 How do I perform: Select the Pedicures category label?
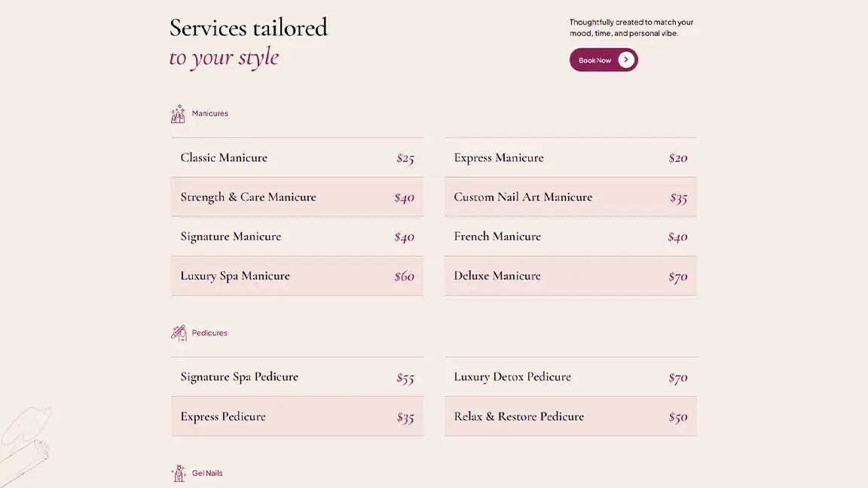(x=209, y=333)
